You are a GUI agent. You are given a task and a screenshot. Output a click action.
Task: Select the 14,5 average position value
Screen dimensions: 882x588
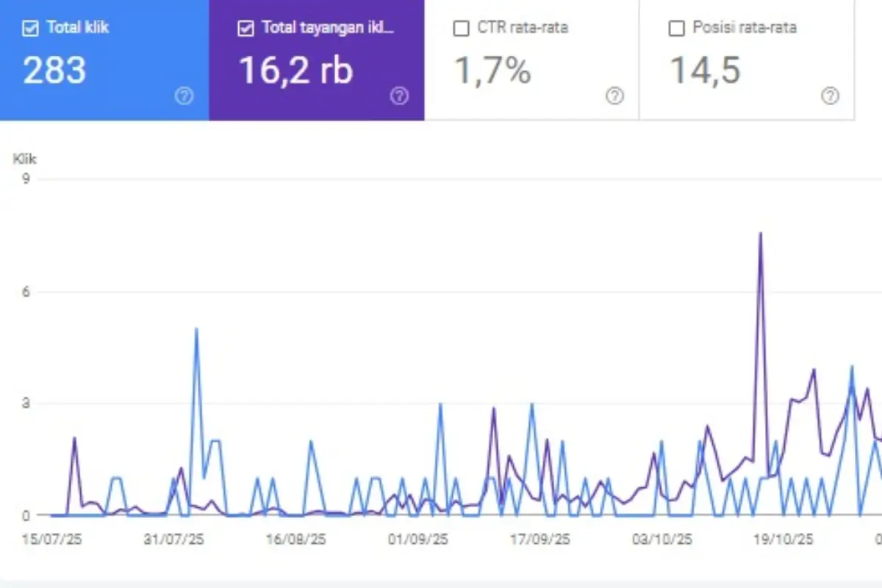point(705,71)
